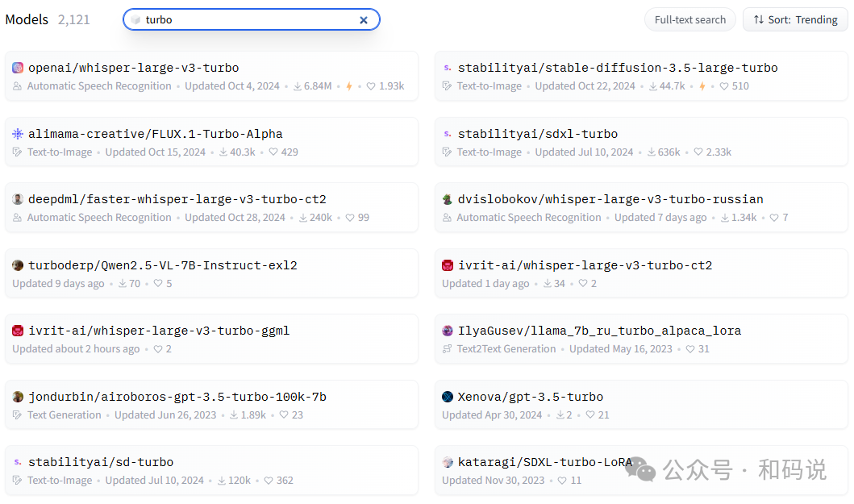Click 'Updated Apr 30, 2024' on Xenova card

click(492, 414)
